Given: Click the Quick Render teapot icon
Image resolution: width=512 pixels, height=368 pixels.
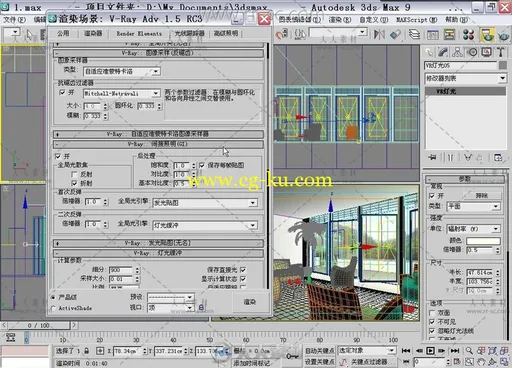Looking at the screenshot, I should [504, 35].
